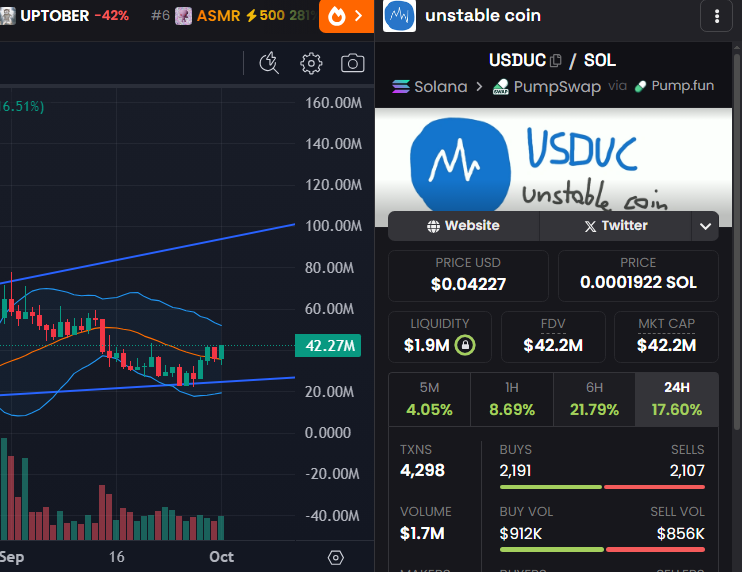
Task: Open the three-dot options menu
Action: 716,16
